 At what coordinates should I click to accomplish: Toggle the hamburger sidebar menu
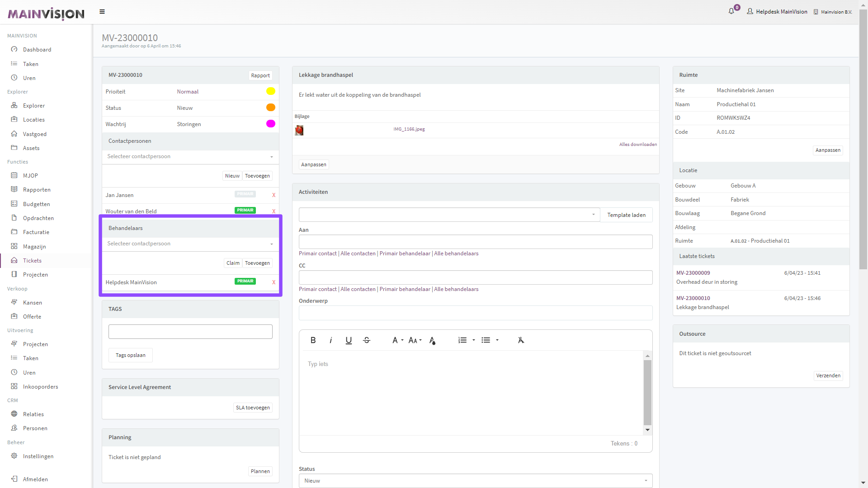click(x=102, y=12)
